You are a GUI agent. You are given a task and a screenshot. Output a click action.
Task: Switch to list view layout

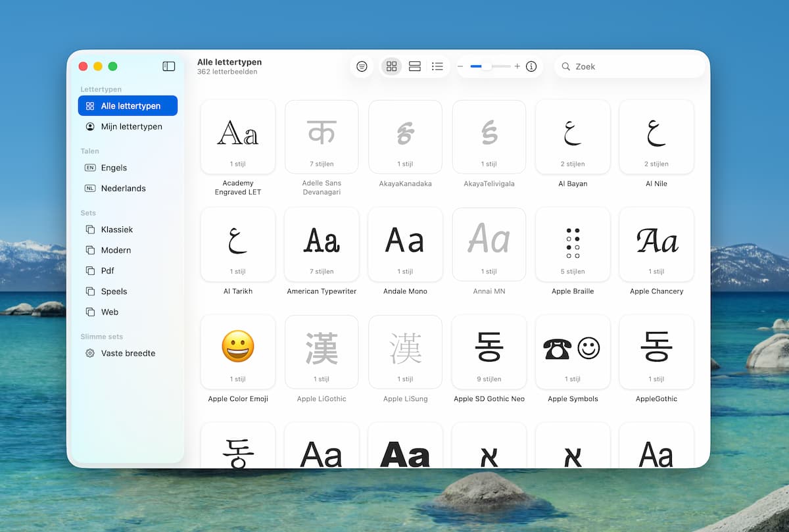pyautogui.click(x=437, y=66)
